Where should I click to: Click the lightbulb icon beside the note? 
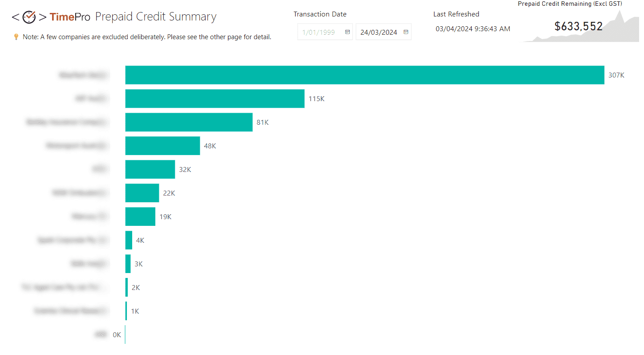(x=16, y=37)
